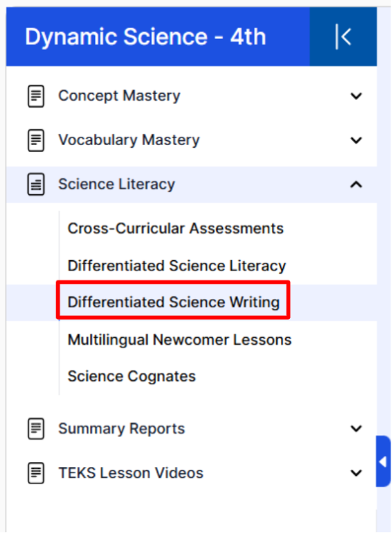Open Cross-Curricular Assessments
Viewport: 392px width, 537px height.
(x=176, y=228)
